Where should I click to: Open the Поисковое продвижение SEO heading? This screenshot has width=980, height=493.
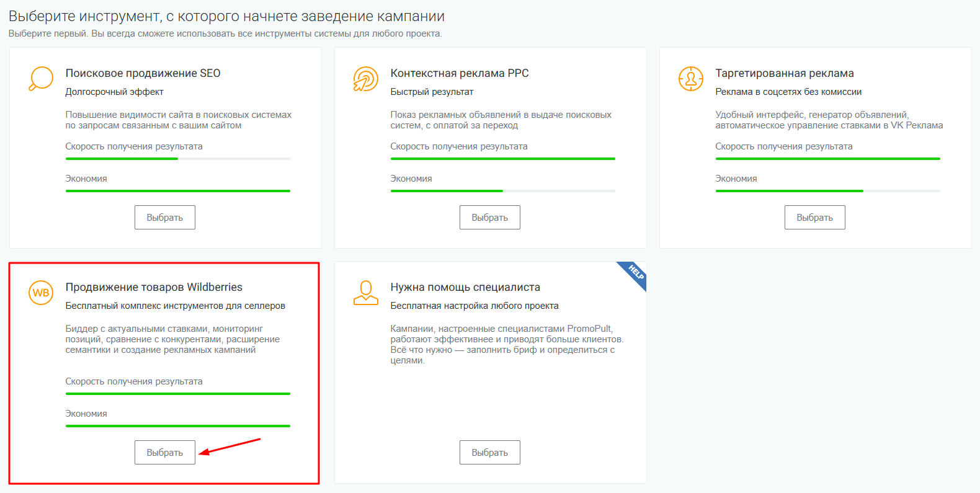(143, 73)
